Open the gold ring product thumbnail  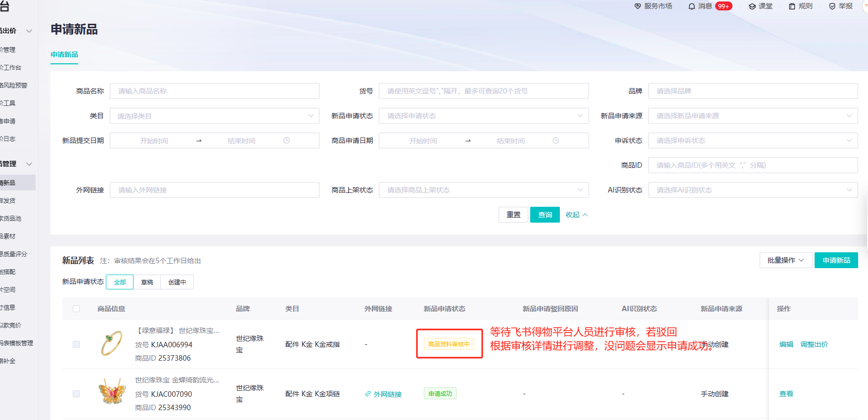pyautogui.click(x=112, y=344)
